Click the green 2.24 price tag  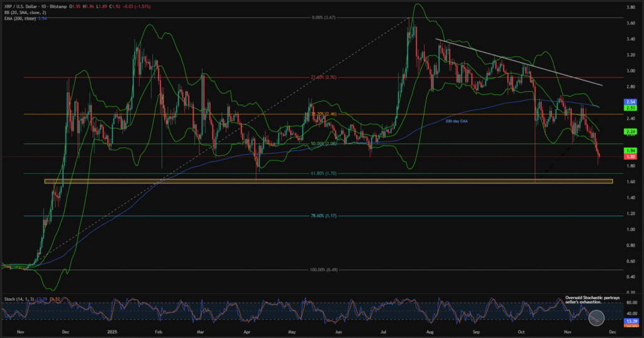630,132
